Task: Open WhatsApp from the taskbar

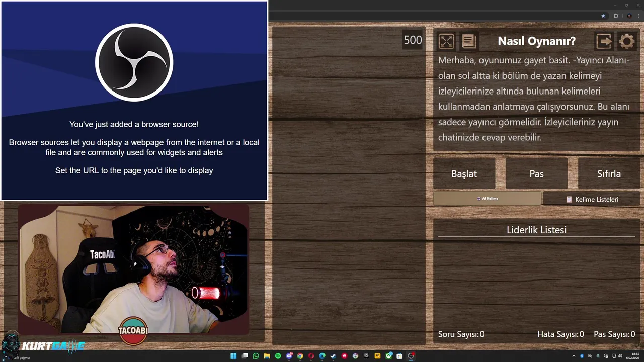Action: (x=256, y=356)
